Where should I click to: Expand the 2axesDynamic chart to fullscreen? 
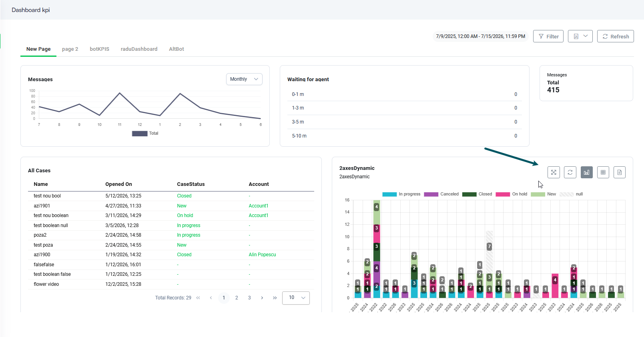(554, 172)
